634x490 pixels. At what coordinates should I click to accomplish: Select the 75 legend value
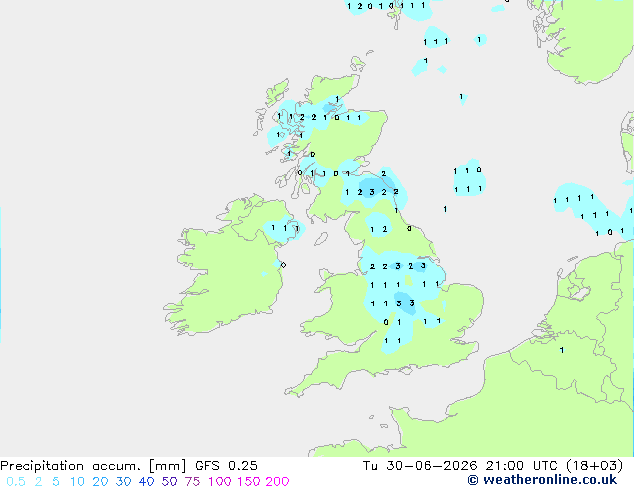[192, 482]
